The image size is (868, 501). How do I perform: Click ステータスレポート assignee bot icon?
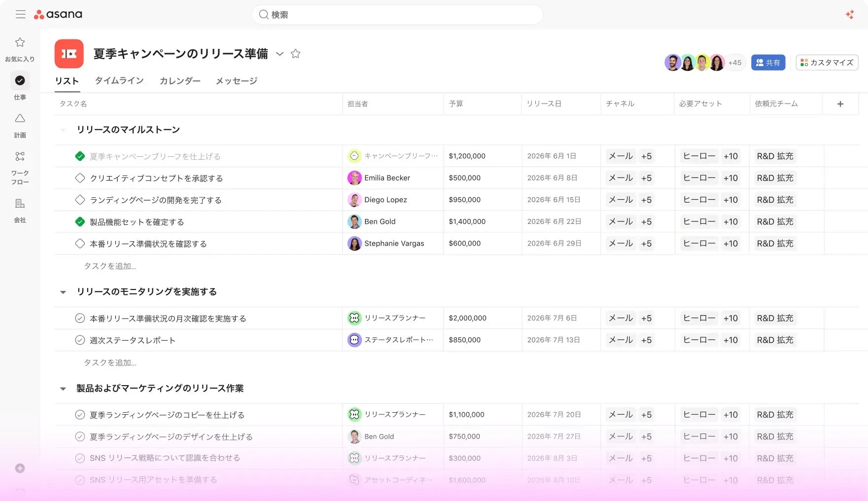tap(354, 340)
